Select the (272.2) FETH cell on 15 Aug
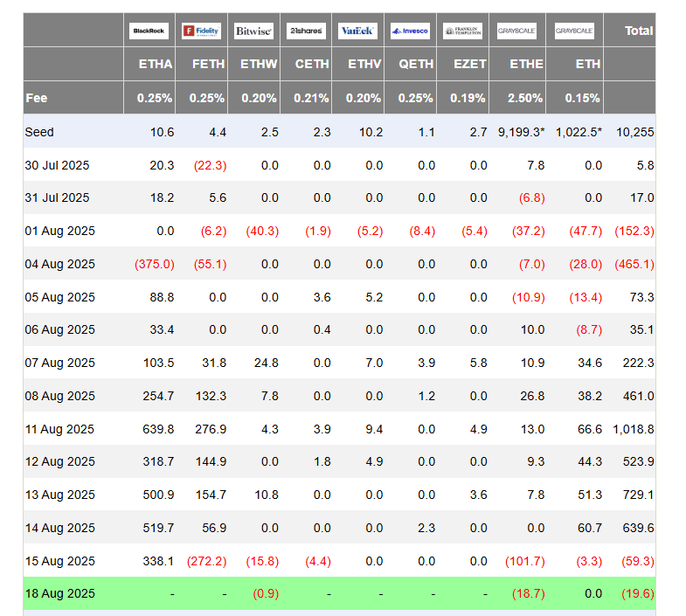Image resolution: width=686 pixels, height=616 pixels. [x=206, y=561]
